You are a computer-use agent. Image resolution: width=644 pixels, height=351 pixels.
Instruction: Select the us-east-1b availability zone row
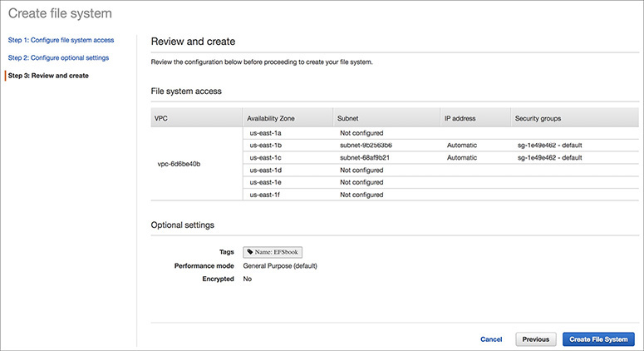pos(267,145)
